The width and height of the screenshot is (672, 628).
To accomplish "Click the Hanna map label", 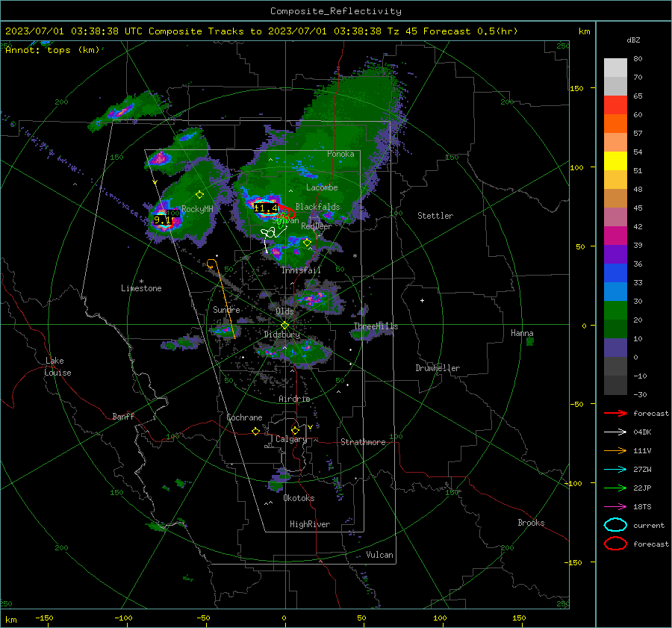I will pos(522,333).
